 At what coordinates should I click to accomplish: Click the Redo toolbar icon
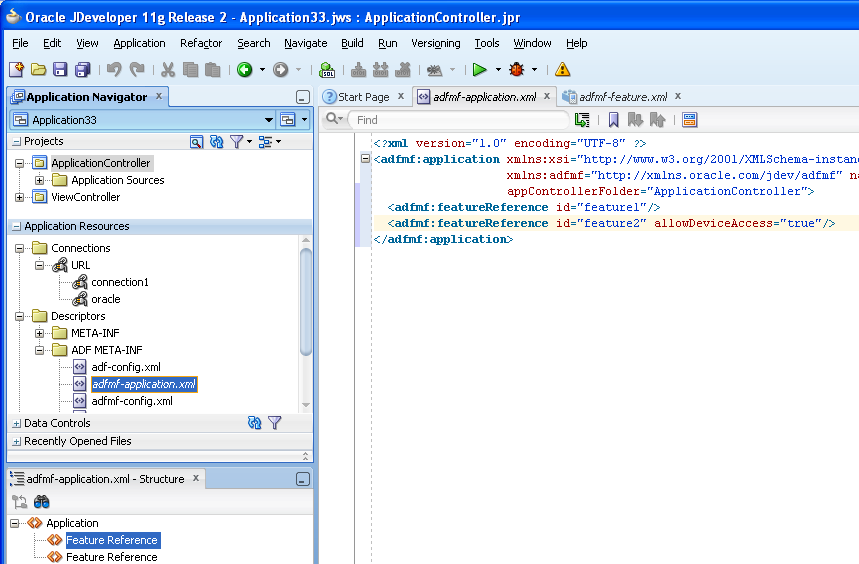(x=136, y=70)
